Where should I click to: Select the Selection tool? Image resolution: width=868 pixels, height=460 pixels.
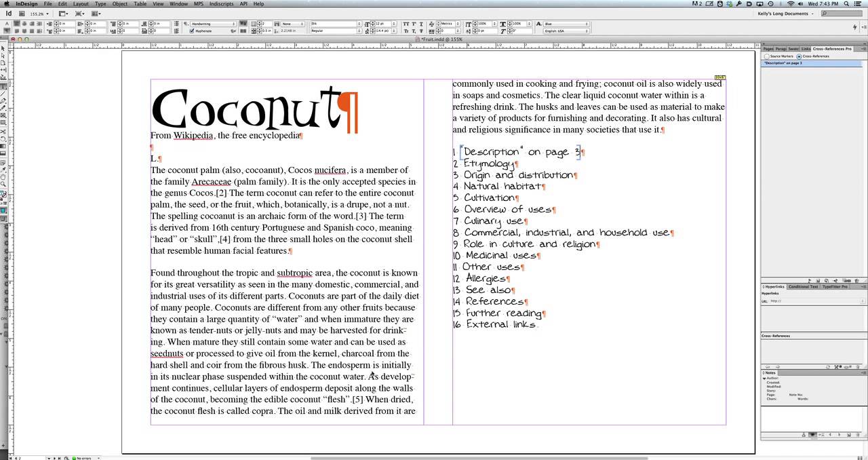pyautogui.click(x=3, y=49)
